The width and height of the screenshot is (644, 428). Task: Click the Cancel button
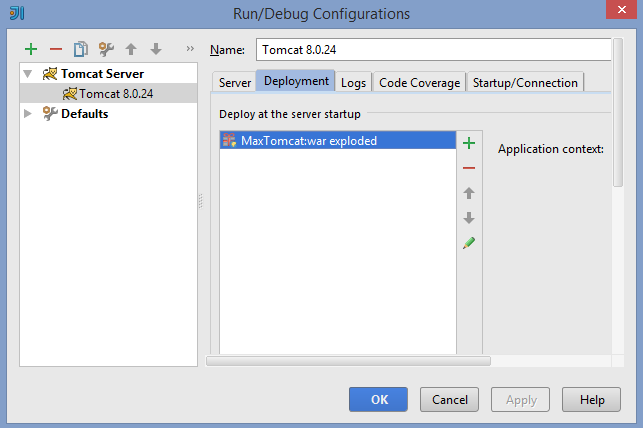point(449,399)
